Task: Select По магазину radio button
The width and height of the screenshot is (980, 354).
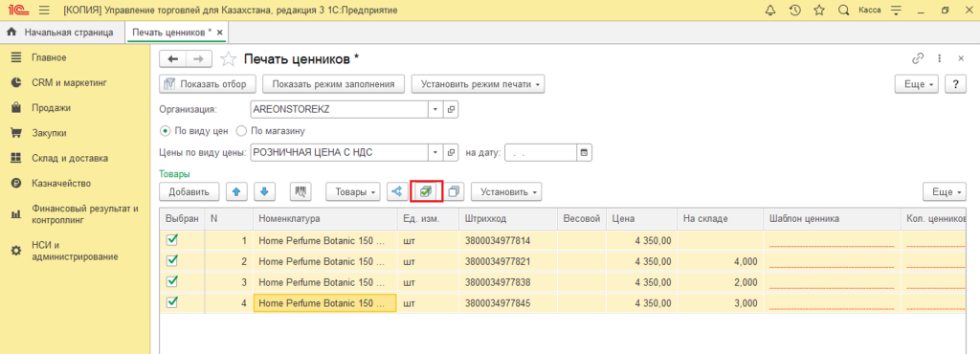Action: [x=241, y=131]
